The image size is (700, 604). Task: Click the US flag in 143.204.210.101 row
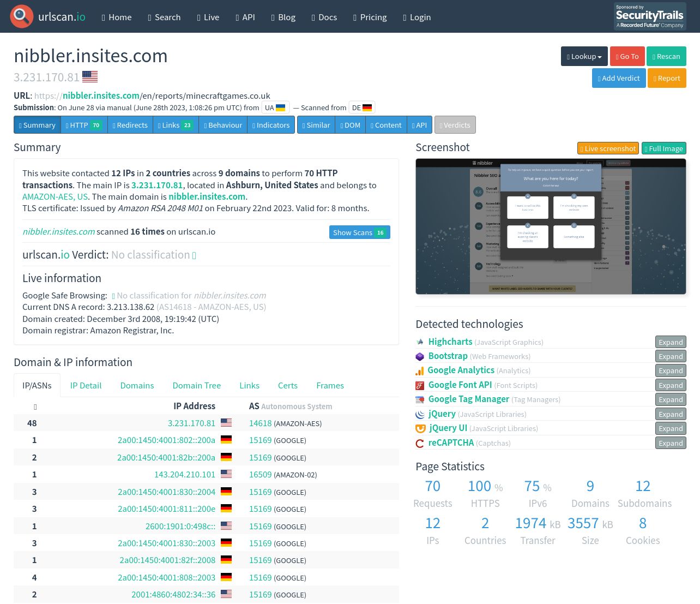(x=226, y=474)
